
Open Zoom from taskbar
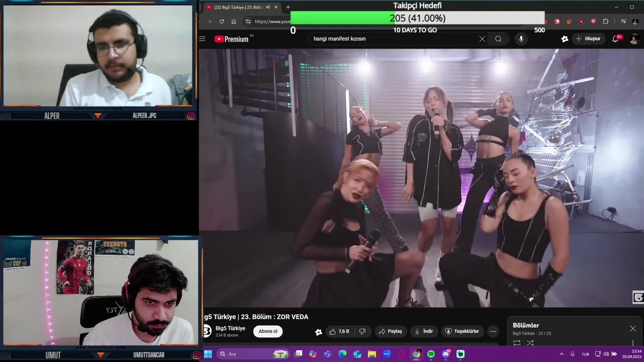click(x=387, y=354)
